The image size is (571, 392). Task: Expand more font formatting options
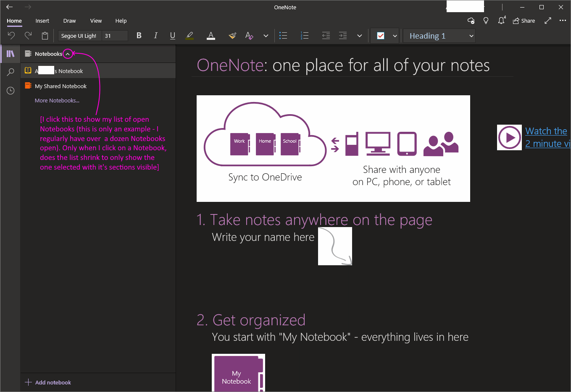[266, 36]
